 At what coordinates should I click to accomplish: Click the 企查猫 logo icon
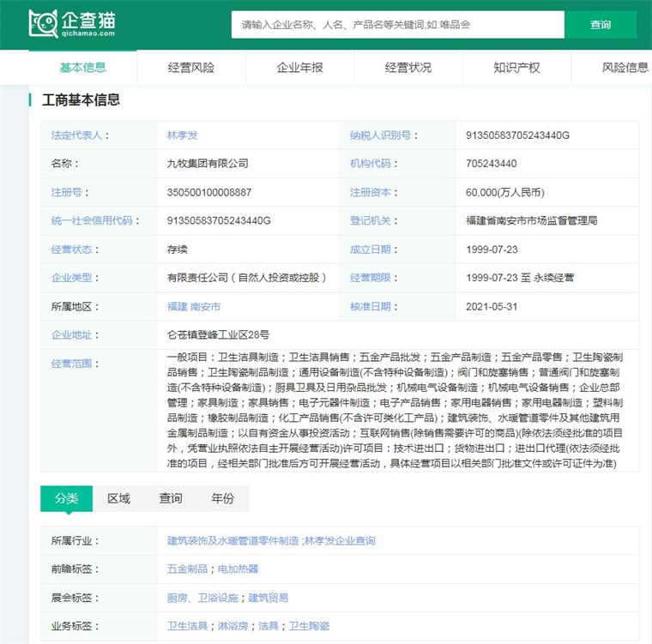42,24
